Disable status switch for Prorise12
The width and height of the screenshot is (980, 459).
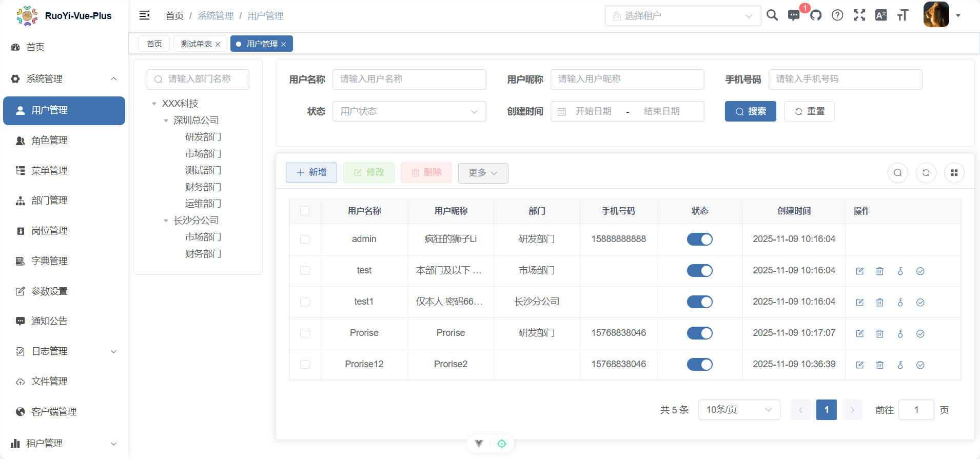(x=699, y=364)
